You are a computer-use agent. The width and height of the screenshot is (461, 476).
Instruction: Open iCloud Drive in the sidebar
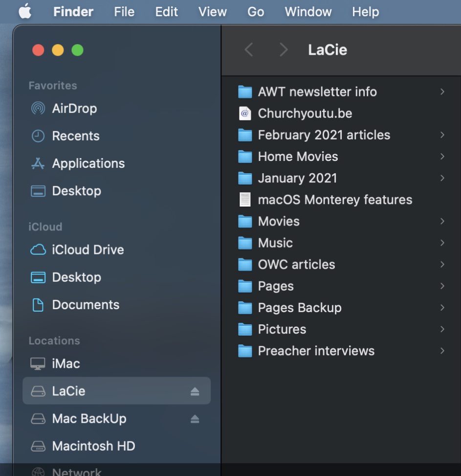pos(88,249)
